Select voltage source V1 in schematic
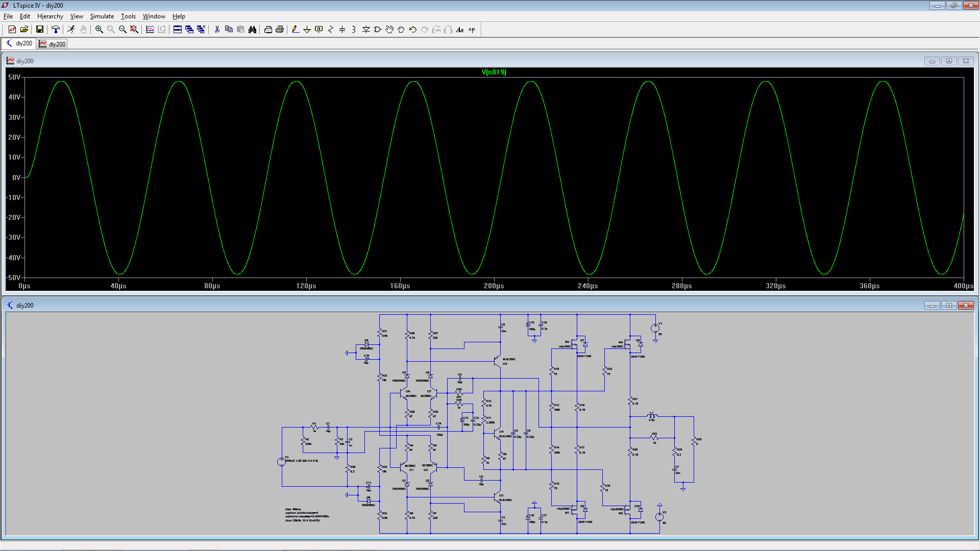 pos(655,329)
